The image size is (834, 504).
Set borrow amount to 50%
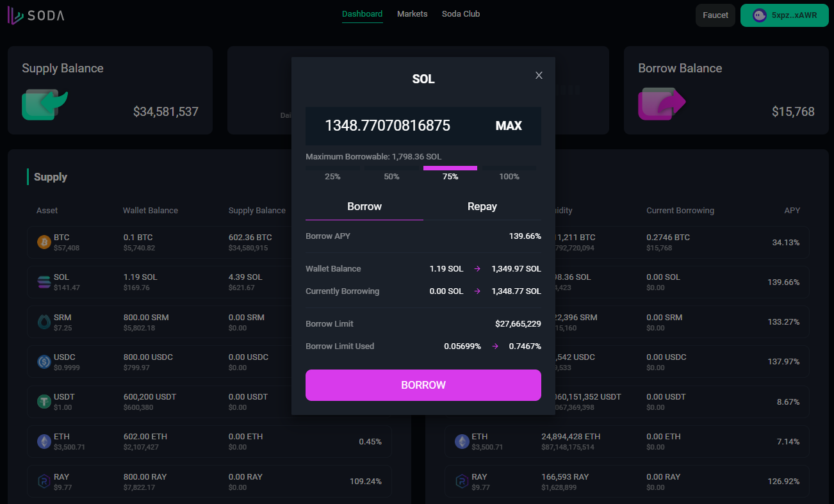[x=391, y=174]
